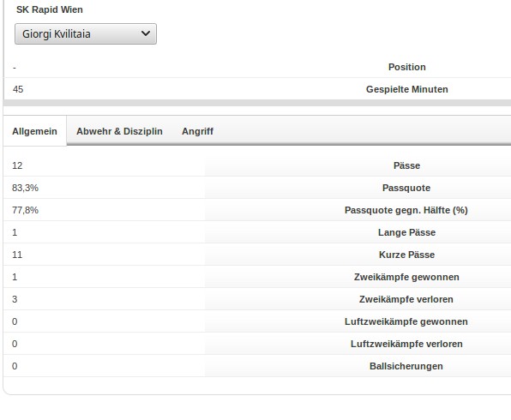This screenshot has height=420, width=511.
Task: Select the Luftzweikämpfe verloren row label
Action: pyautogui.click(x=406, y=344)
